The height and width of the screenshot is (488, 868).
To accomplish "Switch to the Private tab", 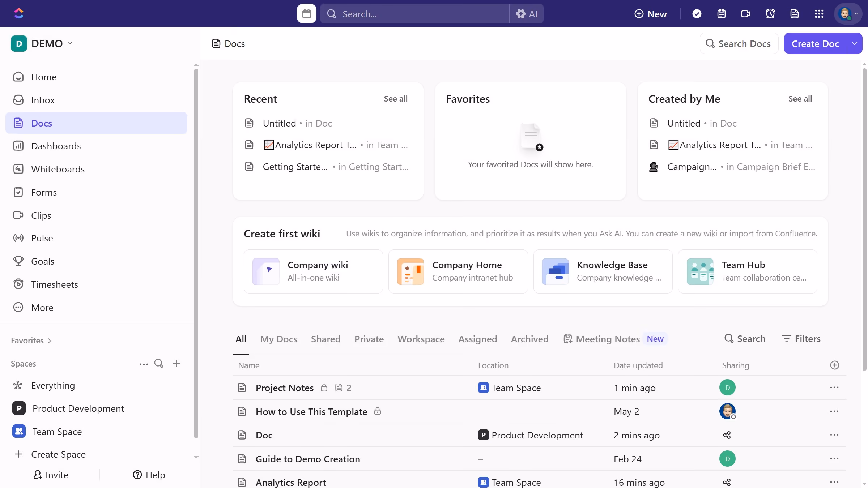I will pos(369,339).
